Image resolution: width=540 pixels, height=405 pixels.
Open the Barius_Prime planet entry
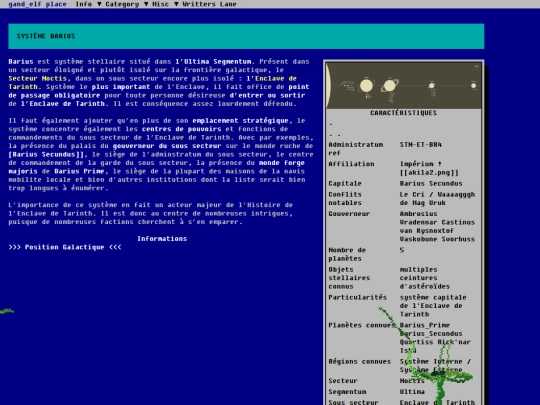coord(425,325)
